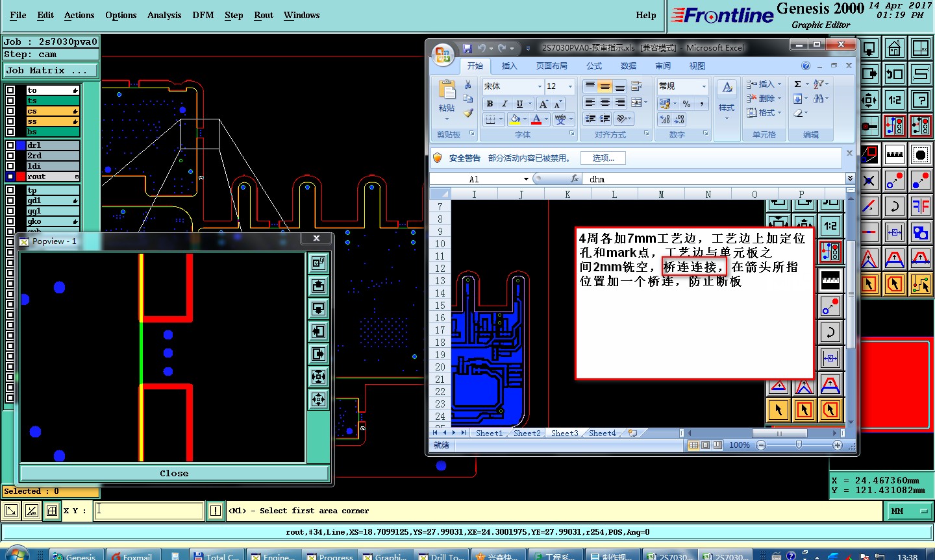The height and width of the screenshot is (560, 935).
Task: Open the ruler measurement tool in Genesis toolbar
Action: pyautogui.click(x=894, y=154)
